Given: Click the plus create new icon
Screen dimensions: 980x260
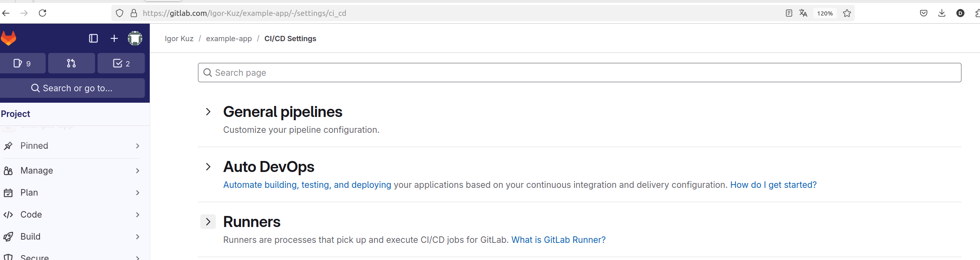Looking at the screenshot, I should coord(114,38).
